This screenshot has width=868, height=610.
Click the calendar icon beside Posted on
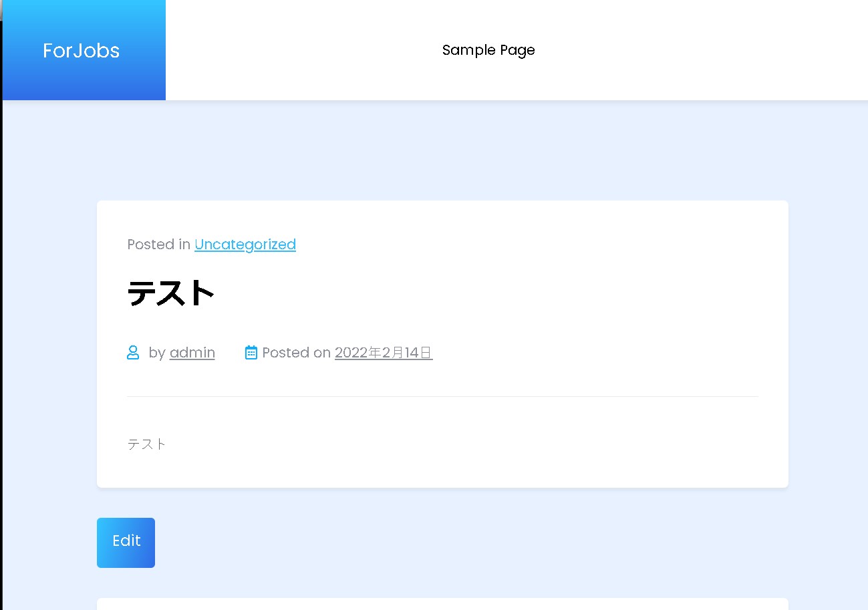pyautogui.click(x=251, y=352)
